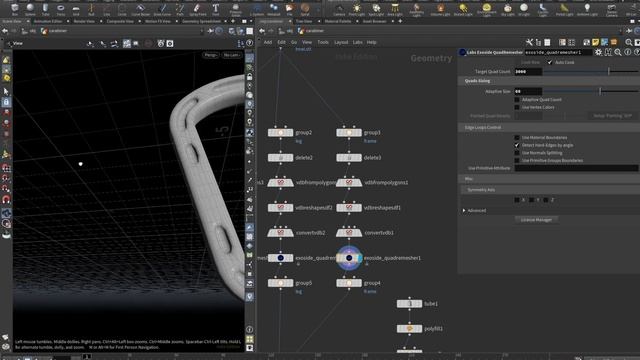Select the exoside_quadremesher1 node

pos(349,258)
